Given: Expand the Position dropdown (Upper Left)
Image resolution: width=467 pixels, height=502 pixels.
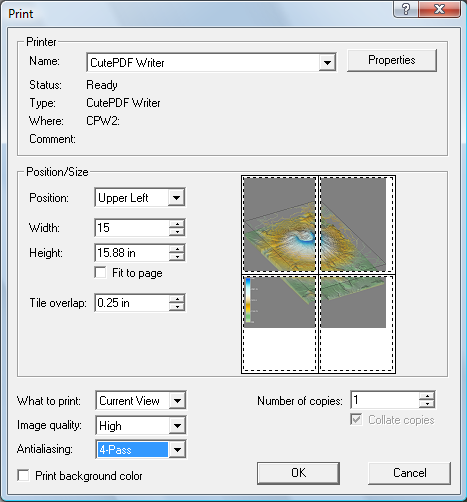Looking at the screenshot, I should pos(176,198).
